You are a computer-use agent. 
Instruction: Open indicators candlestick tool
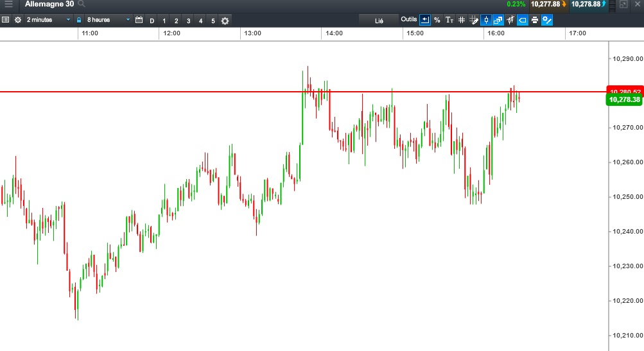[x=510, y=20]
